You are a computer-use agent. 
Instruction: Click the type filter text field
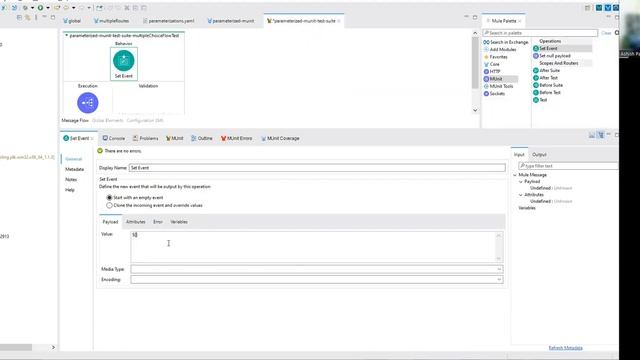pyautogui.click(x=568, y=166)
